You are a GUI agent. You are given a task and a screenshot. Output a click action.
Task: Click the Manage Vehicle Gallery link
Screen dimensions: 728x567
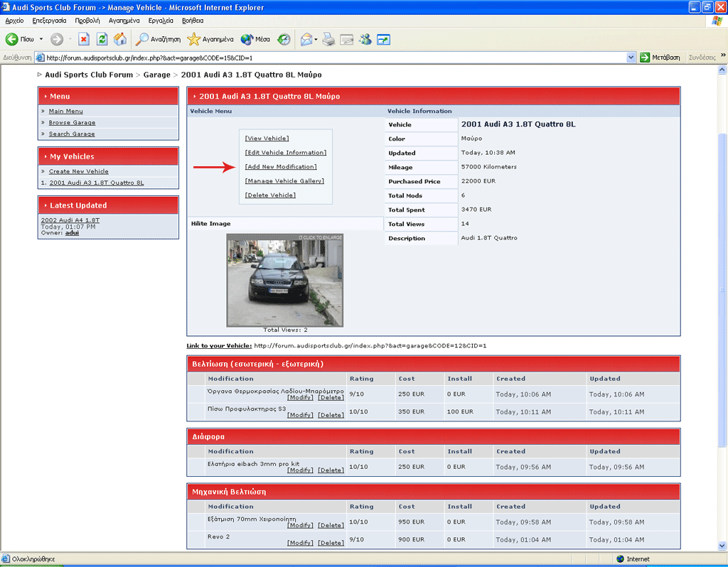click(x=284, y=181)
